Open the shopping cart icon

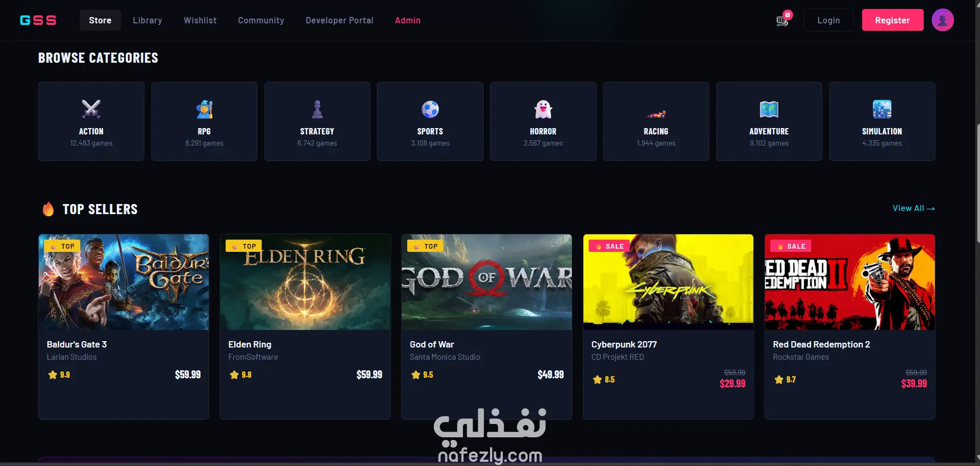[783, 20]
